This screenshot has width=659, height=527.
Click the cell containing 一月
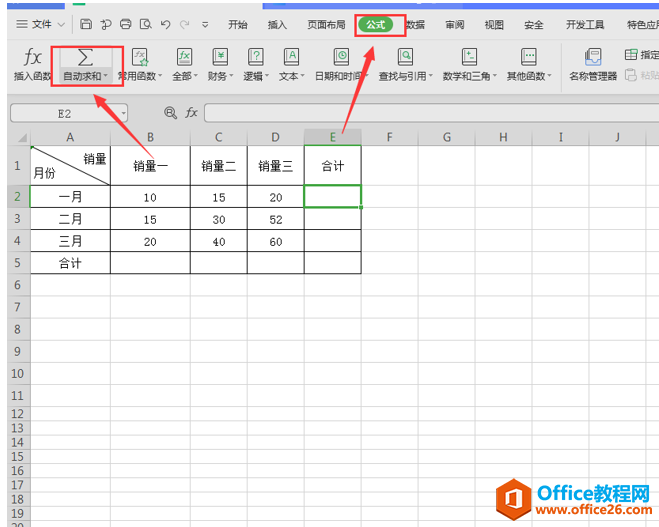tap(70, 196)
